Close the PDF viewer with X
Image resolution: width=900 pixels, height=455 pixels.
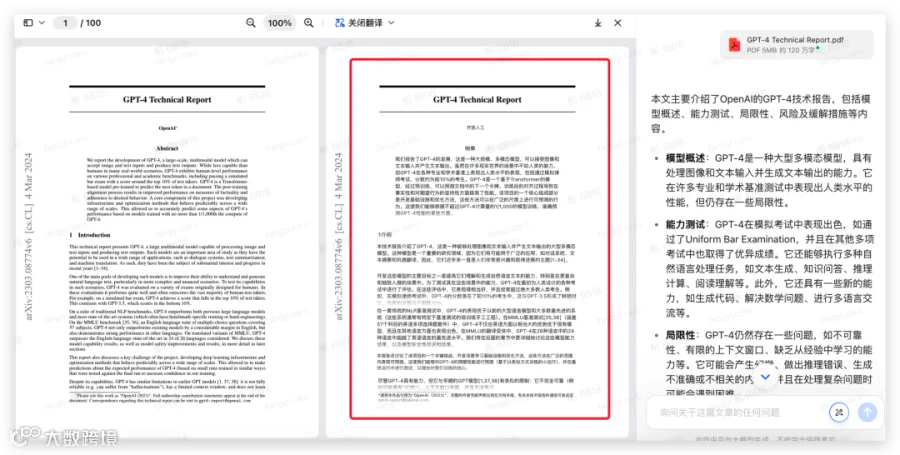point(618,23)
